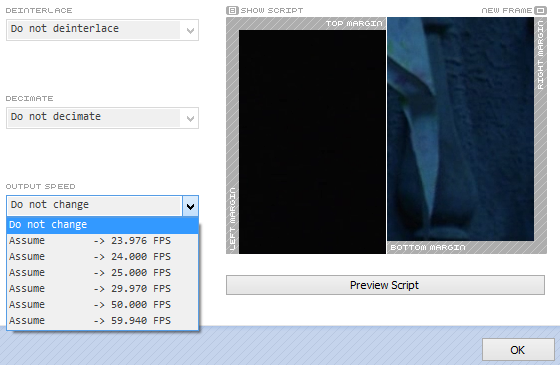Click the Preview Script button
560x365 pixels.
[x=385, y=285]
